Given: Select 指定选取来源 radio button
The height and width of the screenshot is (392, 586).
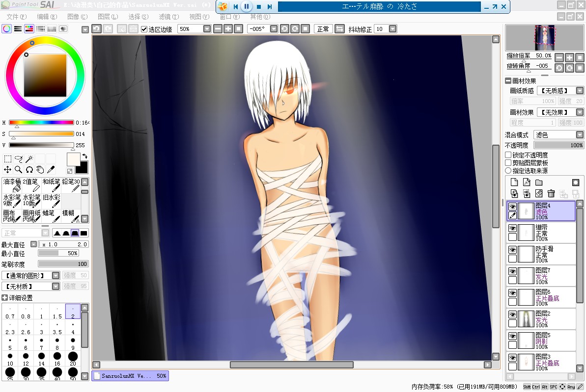Looking at the screenshot, I should coord(508,171).
